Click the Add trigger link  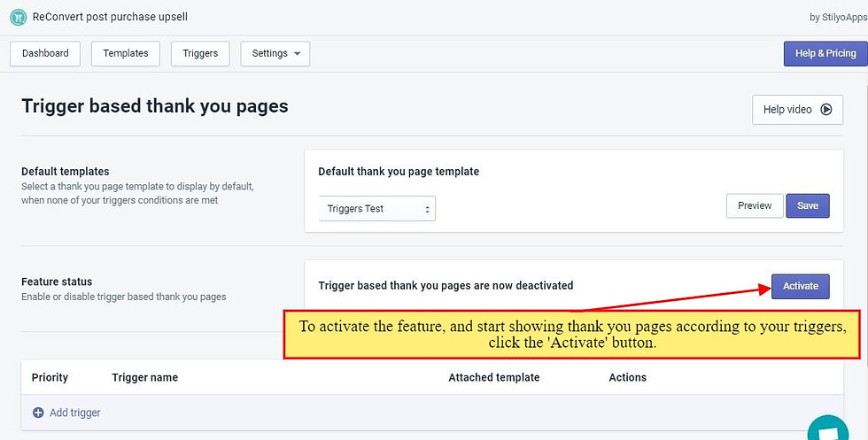point(74,413)
